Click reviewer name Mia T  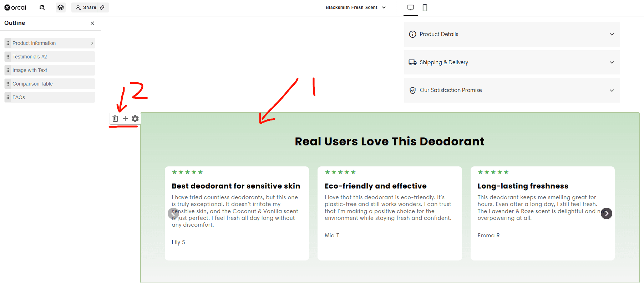coord(332,236)
